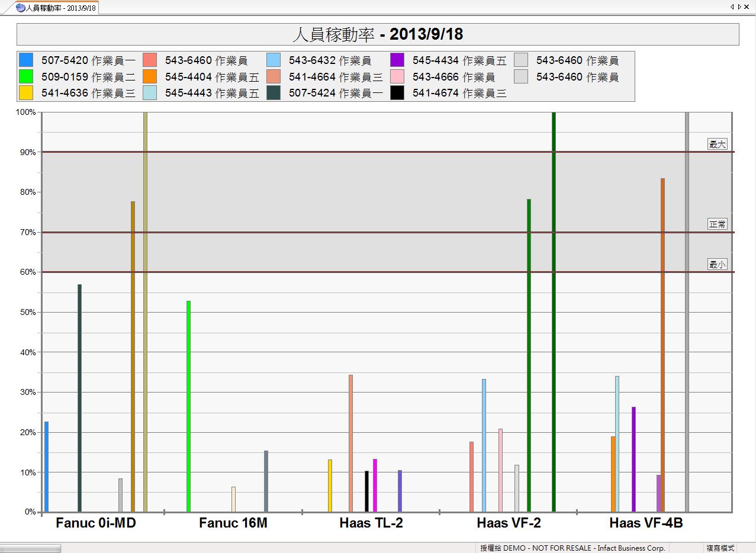This screenshot has width=756, height=553.
Task: Close the active tab with X
Action: pyautogui.click(x=748, y=7)
